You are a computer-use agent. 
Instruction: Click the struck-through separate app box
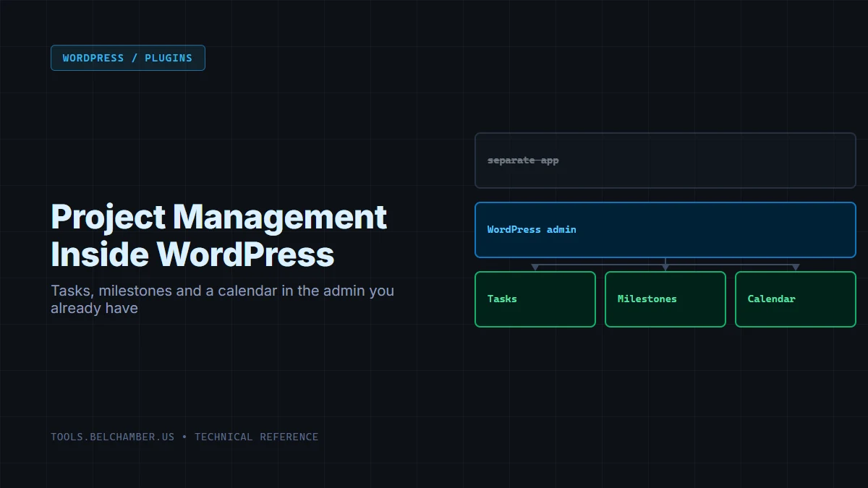pyautogui.click(x=665, y=160)
